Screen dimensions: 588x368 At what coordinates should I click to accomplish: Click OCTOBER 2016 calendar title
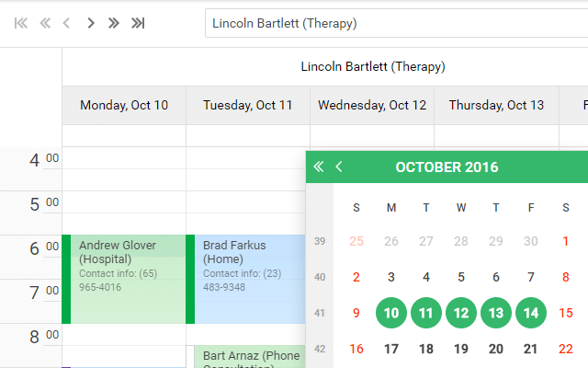[x=447, y=167]
